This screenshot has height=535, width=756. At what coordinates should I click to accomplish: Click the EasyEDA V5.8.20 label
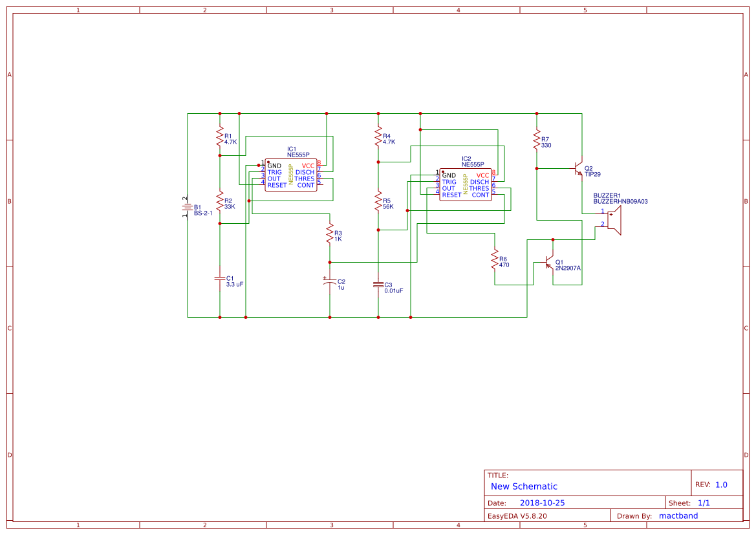click(517, 516)
